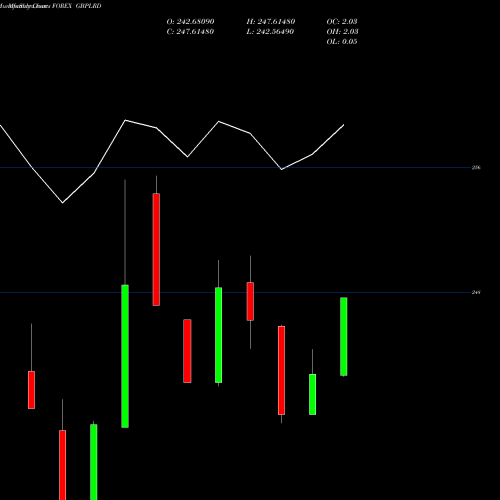This screenshot has width=500, height=500.
Task: Click the Low value 242.56490 readout
Action: click(270, 32)
